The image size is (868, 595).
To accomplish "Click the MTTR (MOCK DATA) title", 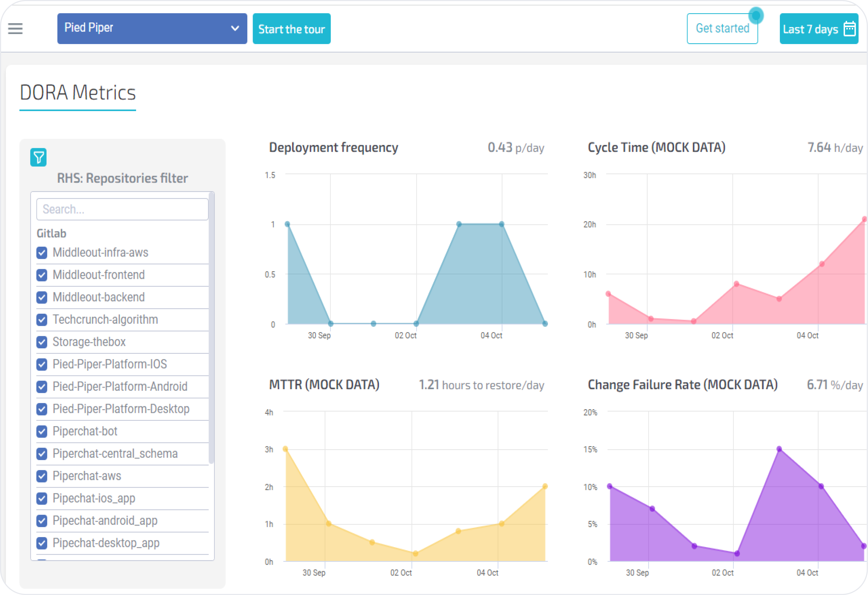I will (x=324, y=385).
